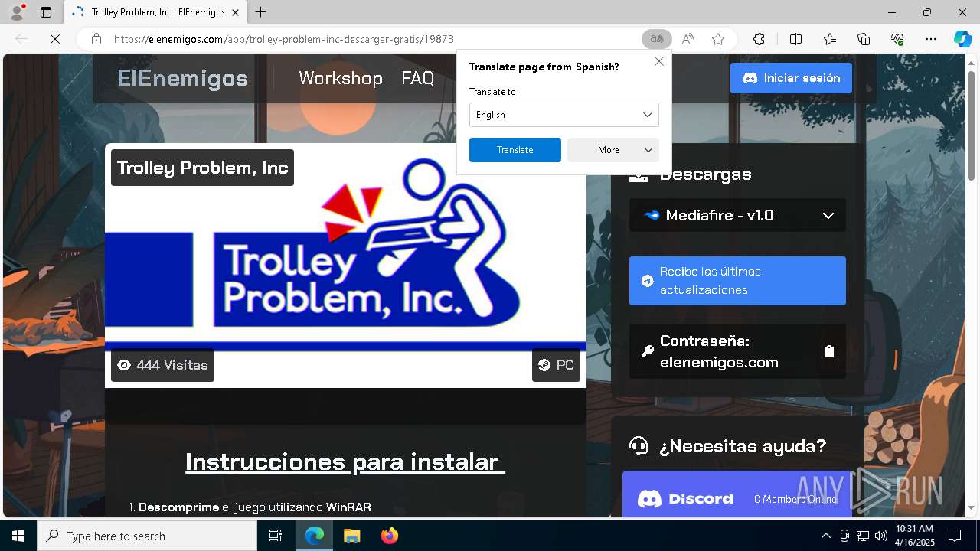Click Recibe las últimas actualizaciones button
This screenshot has width=980, height=551.
737,281
